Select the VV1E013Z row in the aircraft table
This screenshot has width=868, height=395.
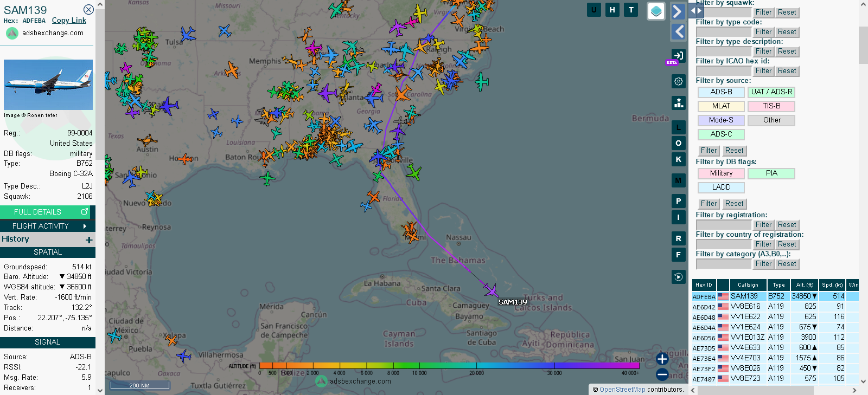click(775, 338)
